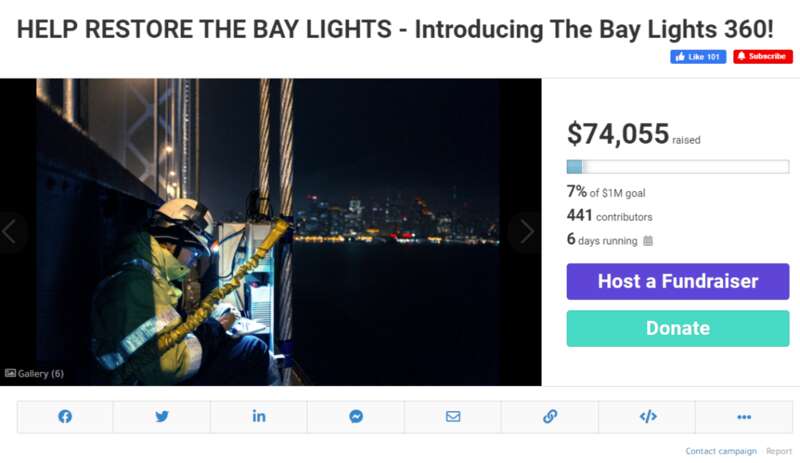
Task: Share via Facebook Messenger icon
Action: pyautogui.click(x=356, y=417)
